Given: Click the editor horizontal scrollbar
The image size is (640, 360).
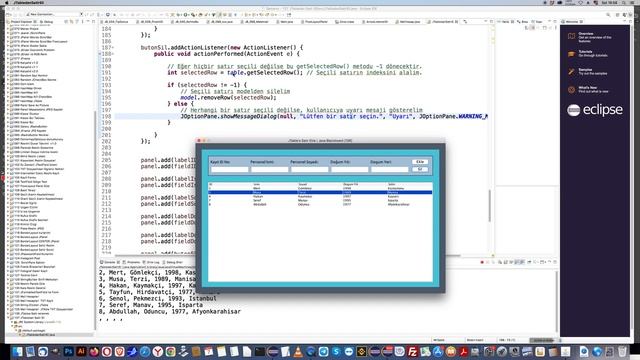Looking at the screenshot, I should pos(288,256).
